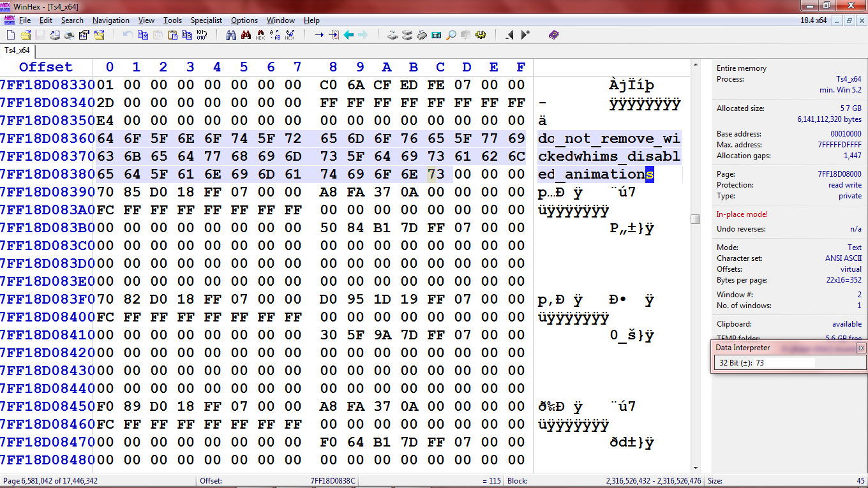Screen dimensions: 868x488
Task: Click the Go To Offset arrow icon
Action: point(319,35)
